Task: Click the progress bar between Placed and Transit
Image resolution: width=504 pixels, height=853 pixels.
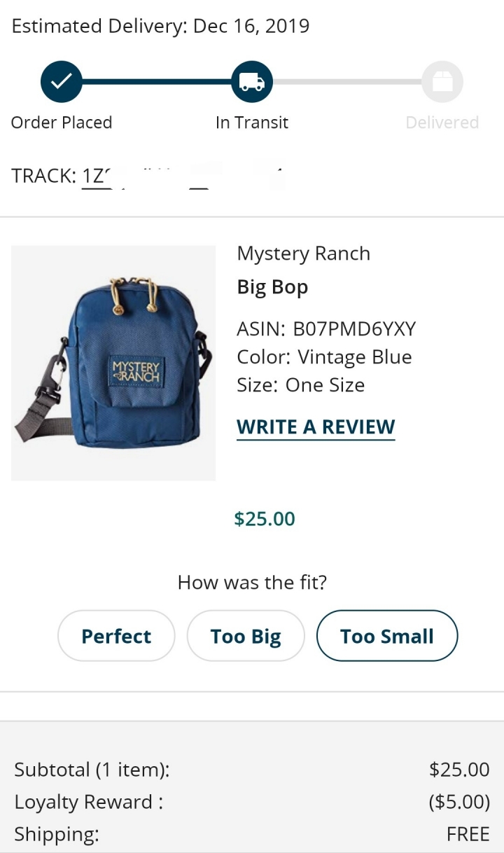Action: point(157,82)
